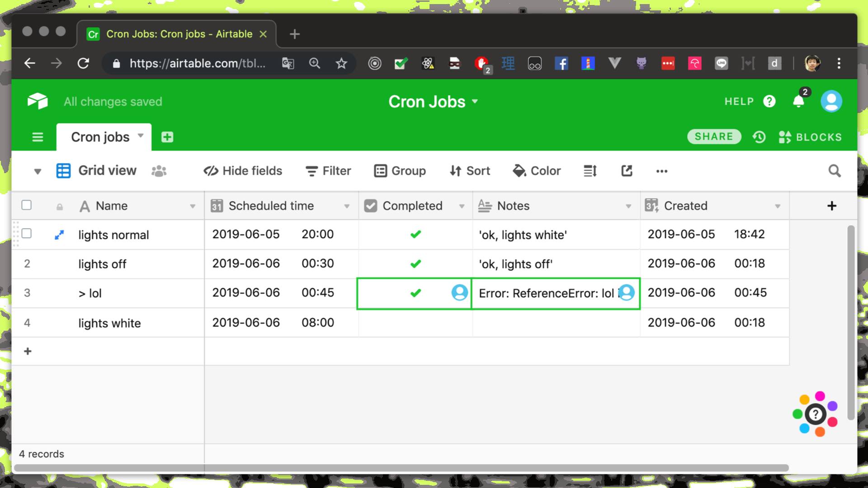The width and height of the screenshot is (868, 488).
Task: Open the Created field dropdown
Action: [x=778, y=206]
